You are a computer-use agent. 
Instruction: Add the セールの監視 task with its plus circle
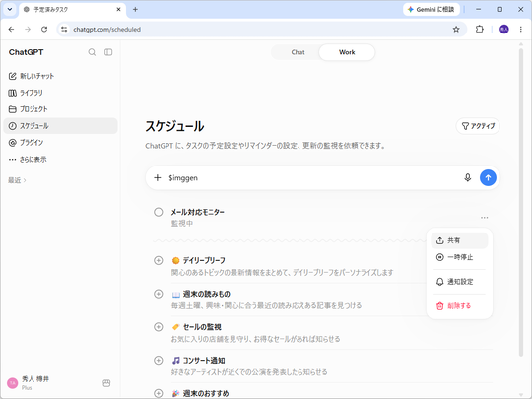[x=158, y=327]
